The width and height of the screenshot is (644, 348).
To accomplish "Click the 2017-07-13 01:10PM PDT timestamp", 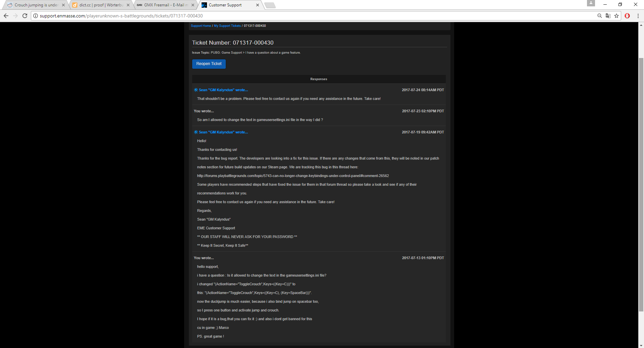I will (x=423, y=258).
